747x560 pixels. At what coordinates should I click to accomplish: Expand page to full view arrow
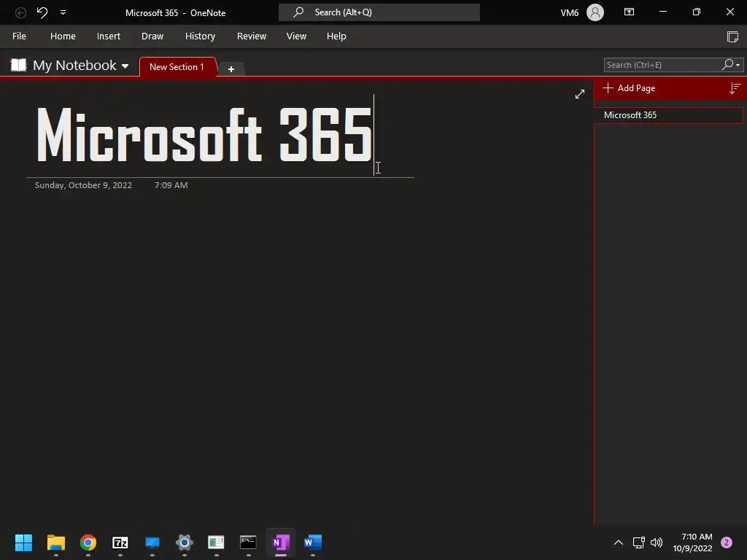tap(580, 94)
